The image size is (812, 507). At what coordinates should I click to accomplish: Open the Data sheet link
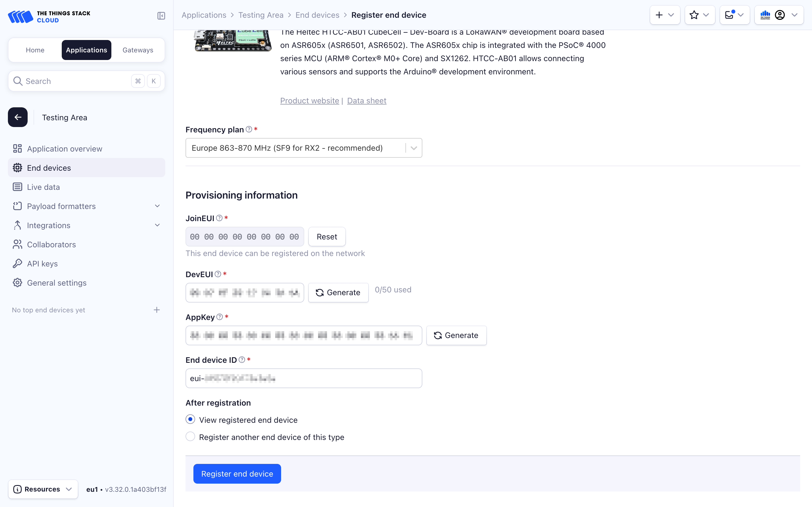pyautogui.click(x=367, y=100)
